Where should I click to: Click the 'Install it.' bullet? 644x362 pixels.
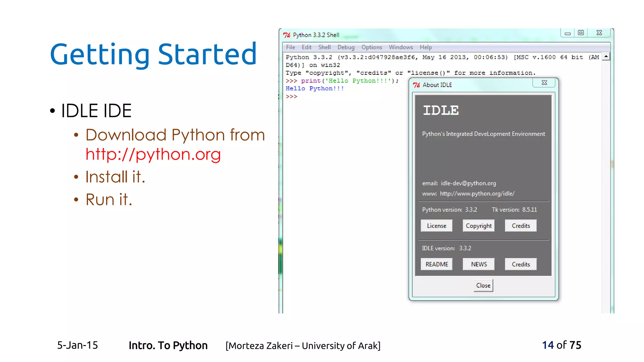(115, 177)
